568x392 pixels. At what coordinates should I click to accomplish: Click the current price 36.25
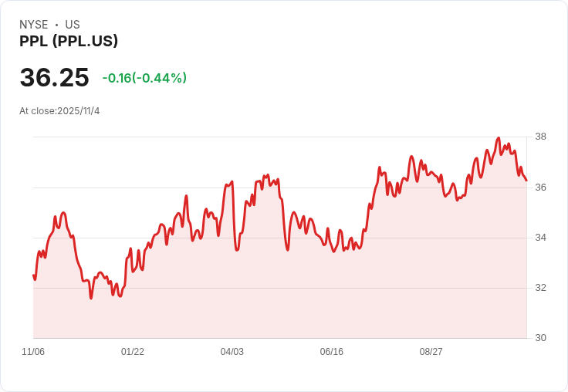coord(54,78)
